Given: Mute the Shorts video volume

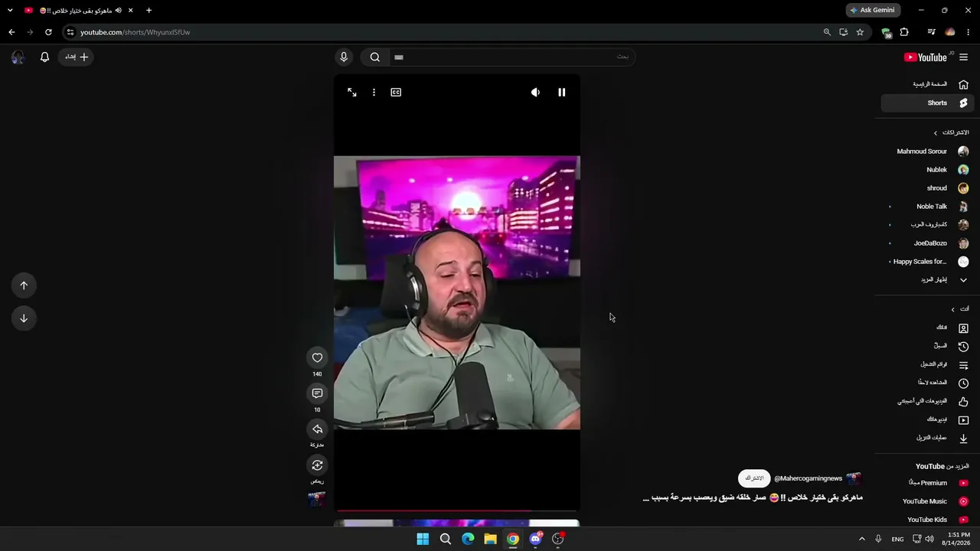Looking at the screenshot, I should [535, 93].
